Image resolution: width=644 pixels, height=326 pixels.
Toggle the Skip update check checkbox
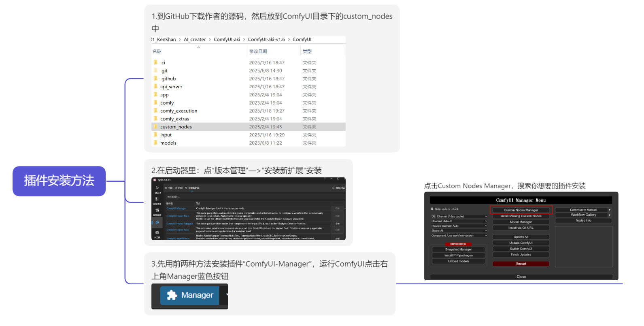432,209
